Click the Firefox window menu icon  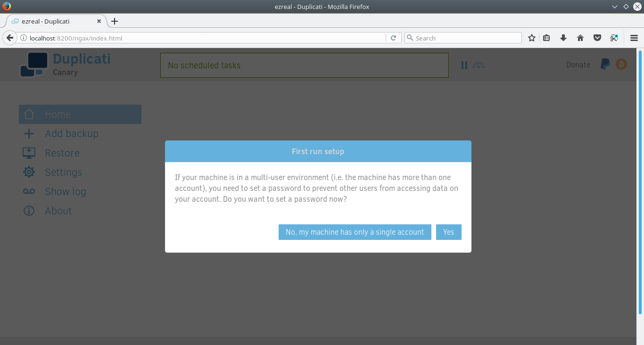[x=7, y=7]
